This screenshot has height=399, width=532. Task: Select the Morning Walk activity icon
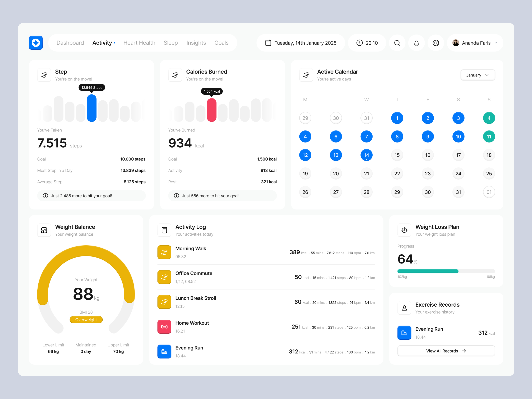164,252
